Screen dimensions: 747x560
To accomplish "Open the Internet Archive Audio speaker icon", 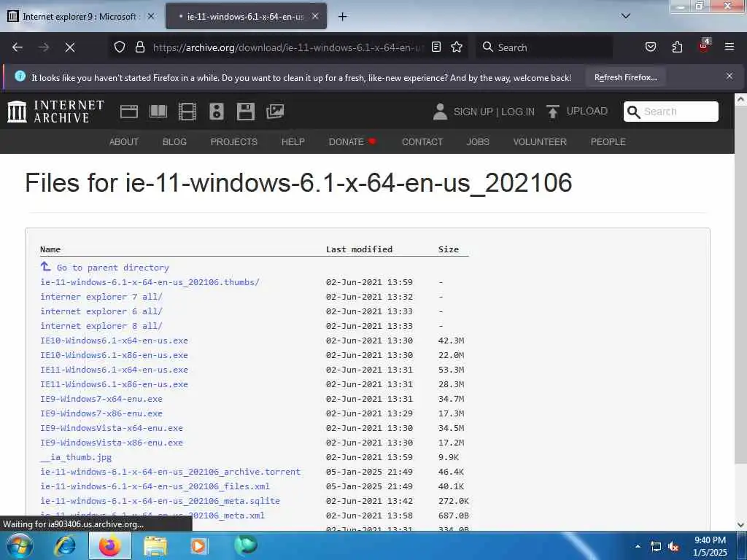I will [216, 112].
